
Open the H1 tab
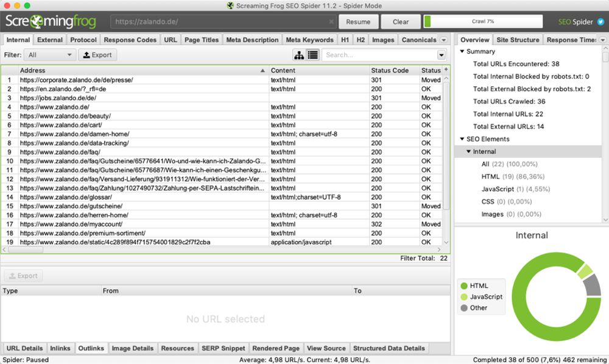pyautogui.click(x=345, y=40)
